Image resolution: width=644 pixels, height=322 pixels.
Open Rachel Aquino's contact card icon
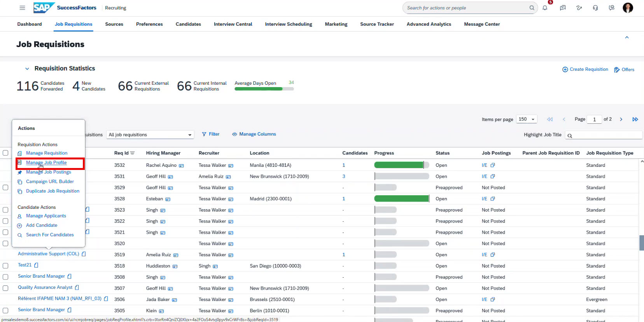(x=181, y=166)
